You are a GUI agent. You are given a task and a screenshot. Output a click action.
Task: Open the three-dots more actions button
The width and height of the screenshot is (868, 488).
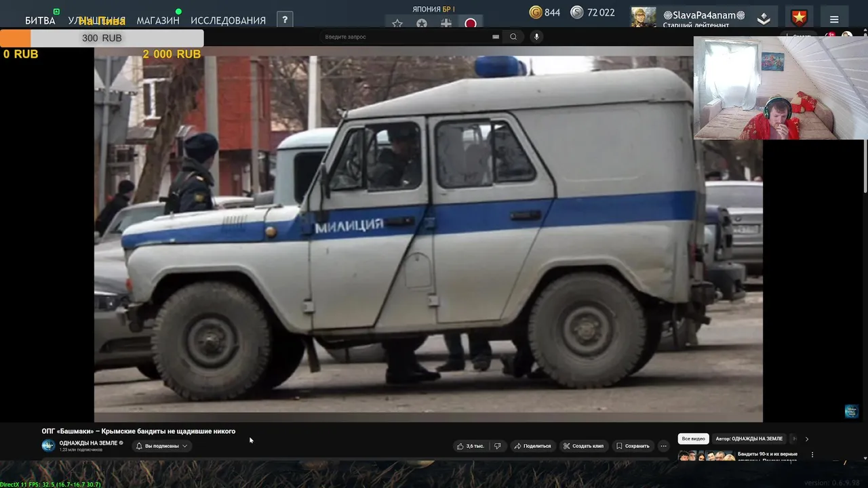pyautogui.click(x=663, y=446)
